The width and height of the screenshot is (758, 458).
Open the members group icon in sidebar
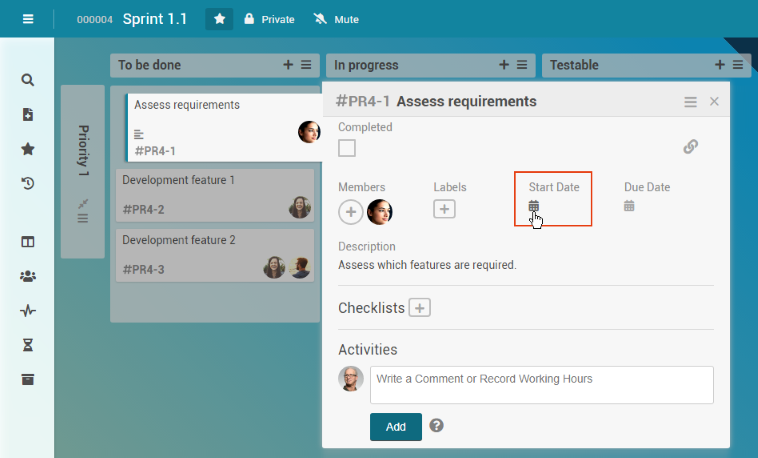click(28, 276)
